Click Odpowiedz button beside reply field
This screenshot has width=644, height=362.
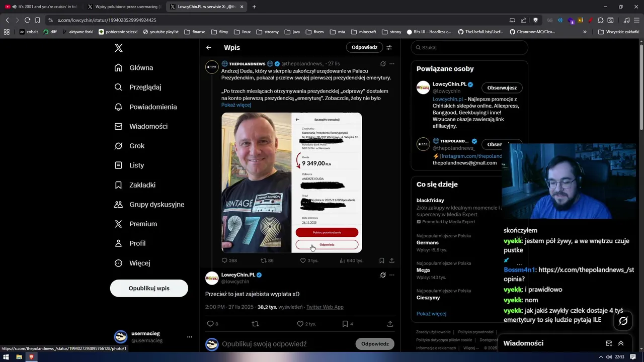click(375, 344)
